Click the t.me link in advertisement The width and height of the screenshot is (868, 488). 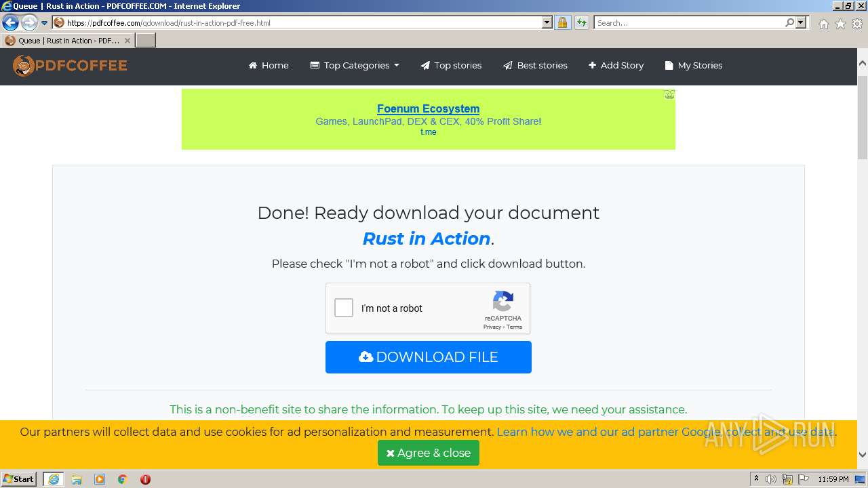click(428, 132)
